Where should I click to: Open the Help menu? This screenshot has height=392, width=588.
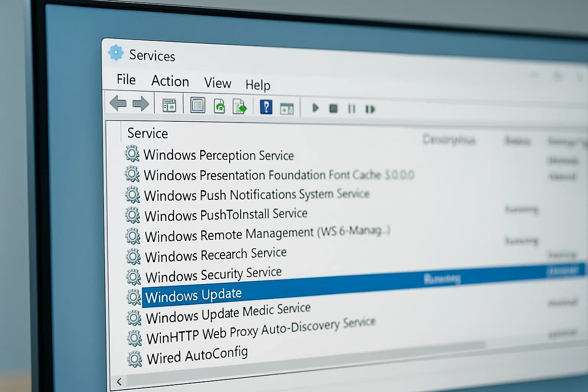pyautogui.click(x=258, y=85)
